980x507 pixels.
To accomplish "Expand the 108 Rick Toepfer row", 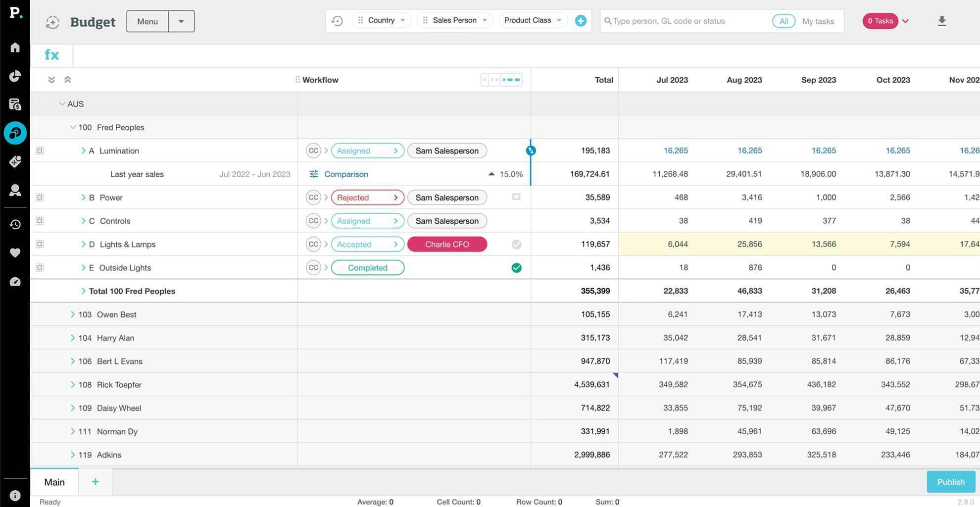I will pyautogui.click(x=73, y=385).
